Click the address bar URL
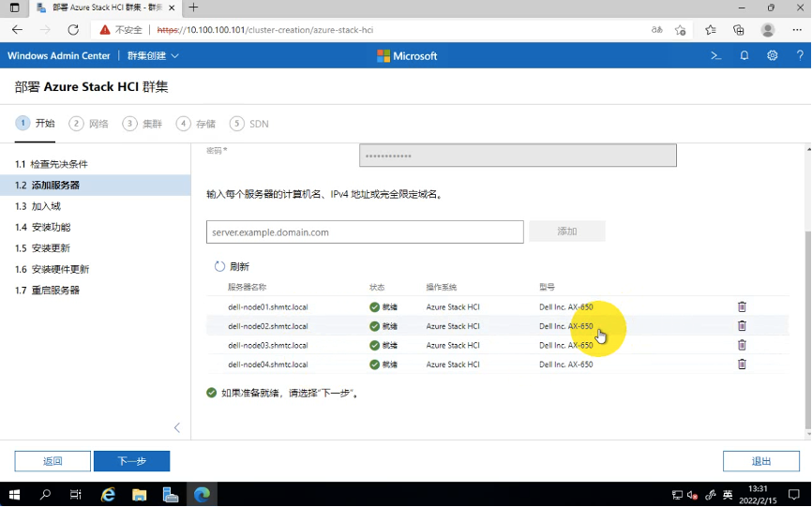Viewport: 812px width, 507px height. coord(264,30)
